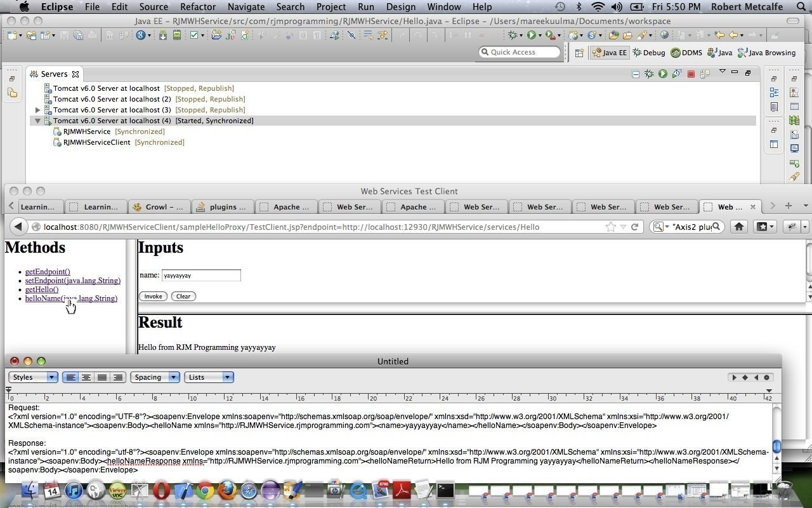Reload the page in the test client browser

point(634,227)
